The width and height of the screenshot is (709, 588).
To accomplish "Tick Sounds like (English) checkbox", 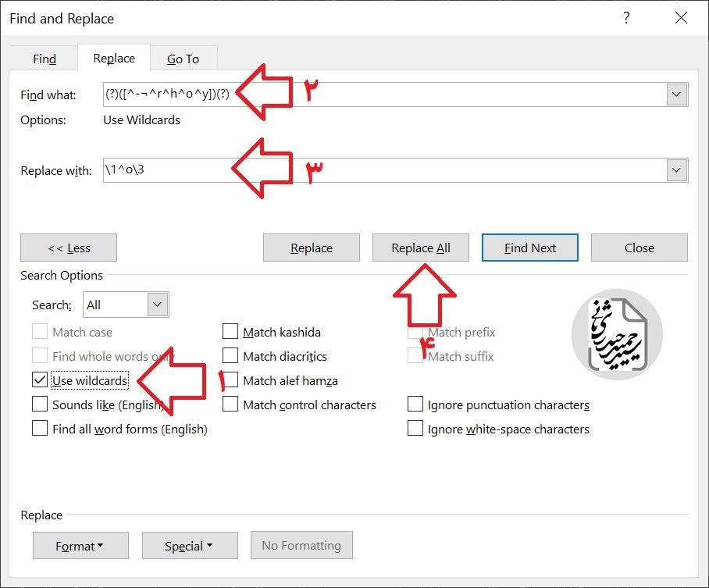I will pos(40,404).
